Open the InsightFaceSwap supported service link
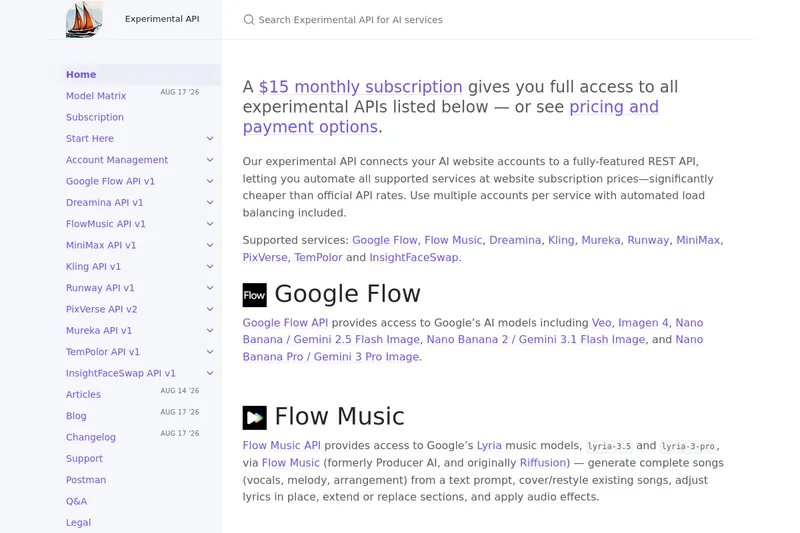This screenshot has width=800, height=533. [414, 258]
